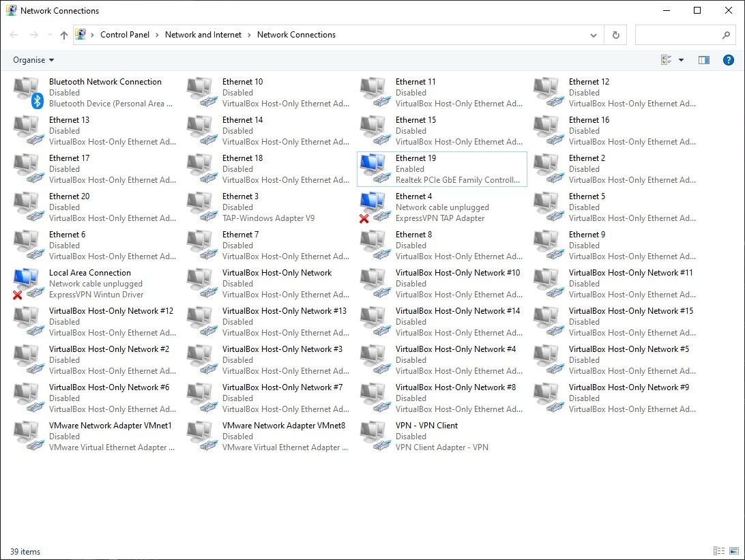Toggle the preview pane button
Screen dimensions: 745x560
pyautogui.click(x=704, y=60)
